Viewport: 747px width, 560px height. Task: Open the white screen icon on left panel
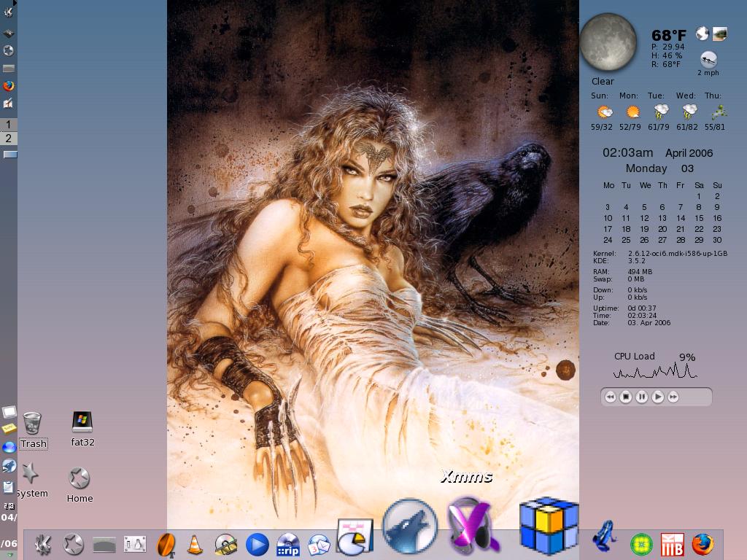tap(9, 411)
